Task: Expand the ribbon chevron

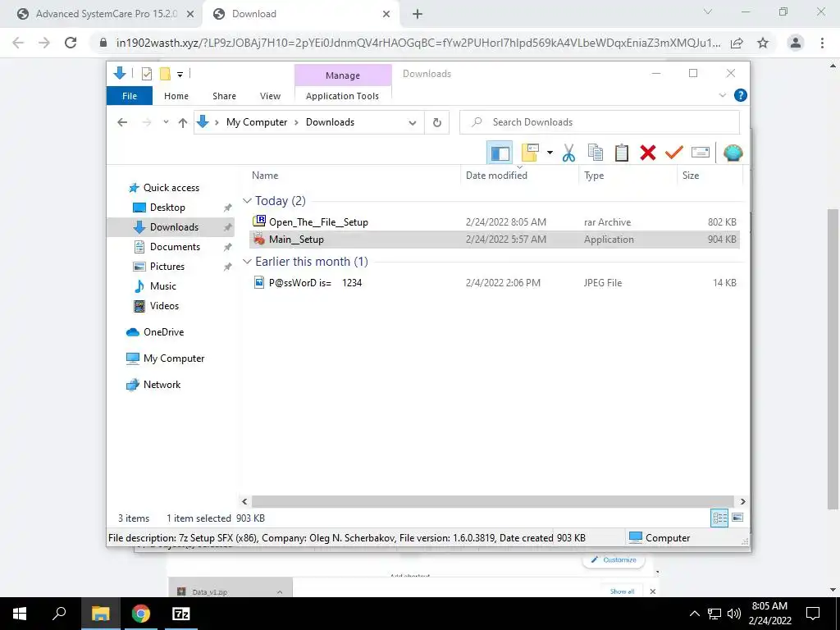Action: click(x=722, y=95)
